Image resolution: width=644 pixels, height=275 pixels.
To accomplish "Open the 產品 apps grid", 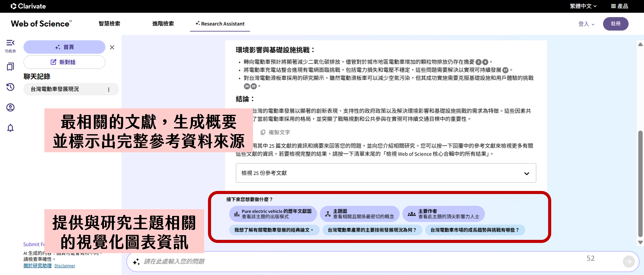I will click(x=620, y=6).
